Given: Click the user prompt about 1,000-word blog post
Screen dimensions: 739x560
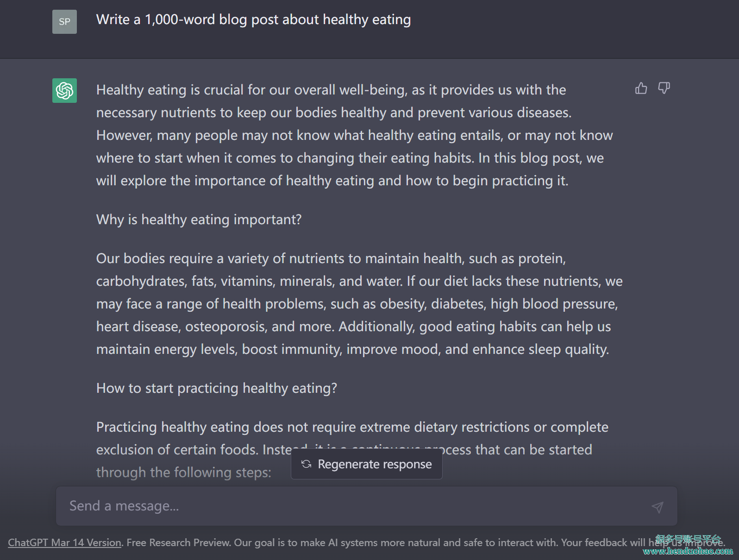Looking at the screenshot, I should coord(253,19).
